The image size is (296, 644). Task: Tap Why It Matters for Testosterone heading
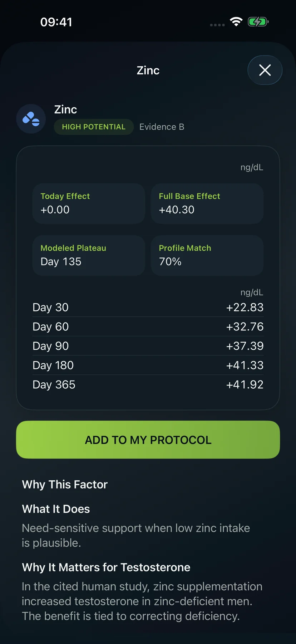106,567
